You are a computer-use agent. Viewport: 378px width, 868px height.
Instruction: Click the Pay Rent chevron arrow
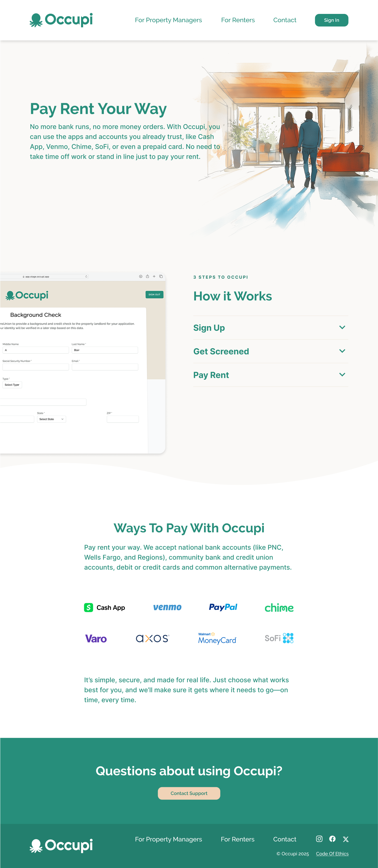tap(342, 374)
